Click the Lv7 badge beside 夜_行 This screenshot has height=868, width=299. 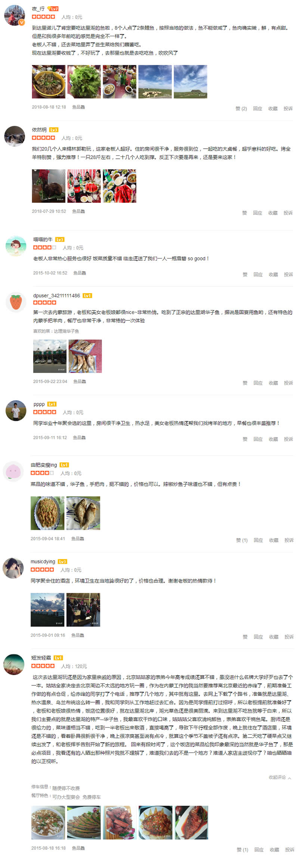point(53,9)
